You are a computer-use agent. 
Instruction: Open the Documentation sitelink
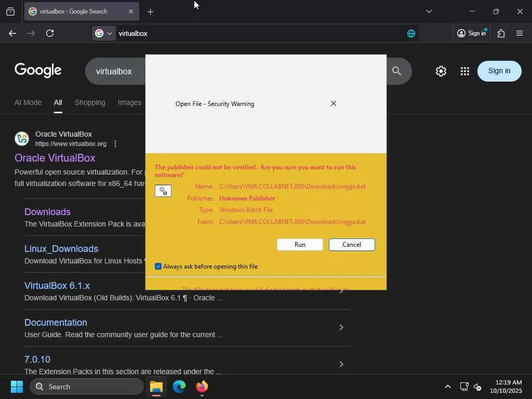coord(56,322)
